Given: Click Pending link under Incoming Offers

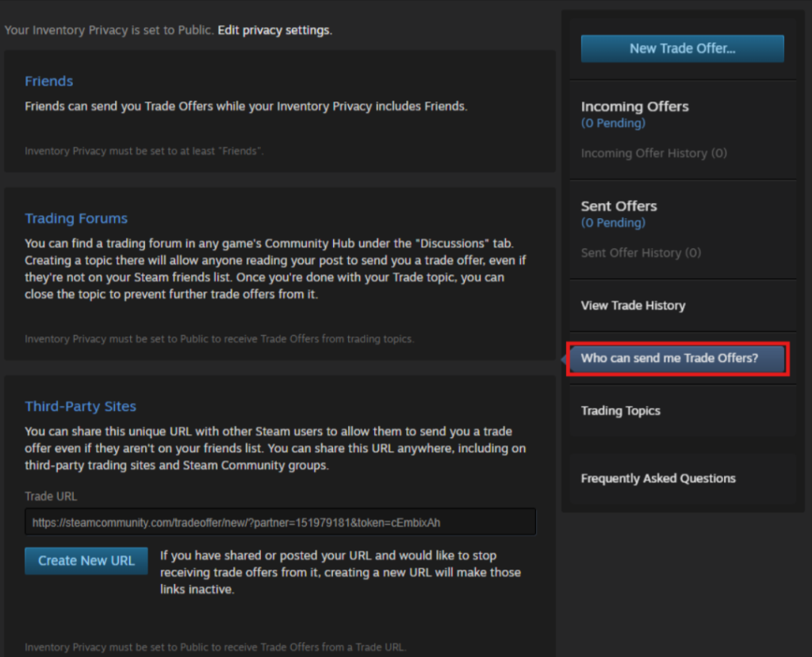Looking at the screenshot, I should 613,123.
